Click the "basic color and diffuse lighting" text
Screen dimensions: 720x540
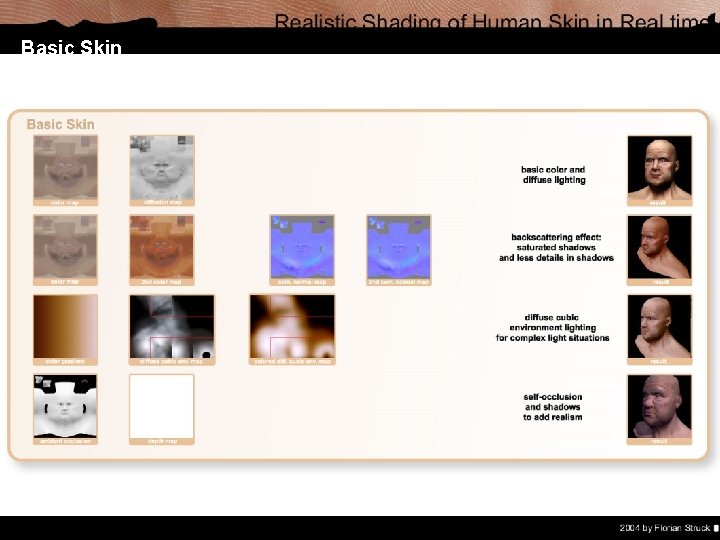[553, 175]
